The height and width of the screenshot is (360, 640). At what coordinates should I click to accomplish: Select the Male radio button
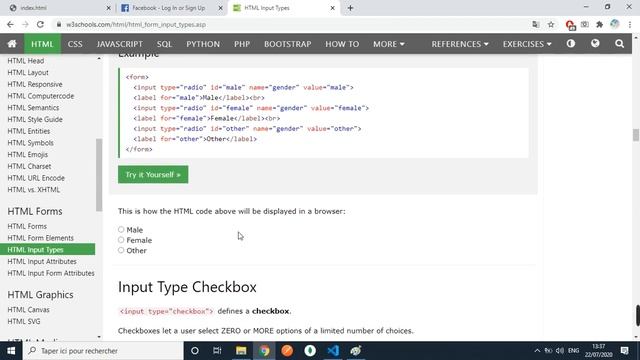pyautogui.click(x=121, y=229)
